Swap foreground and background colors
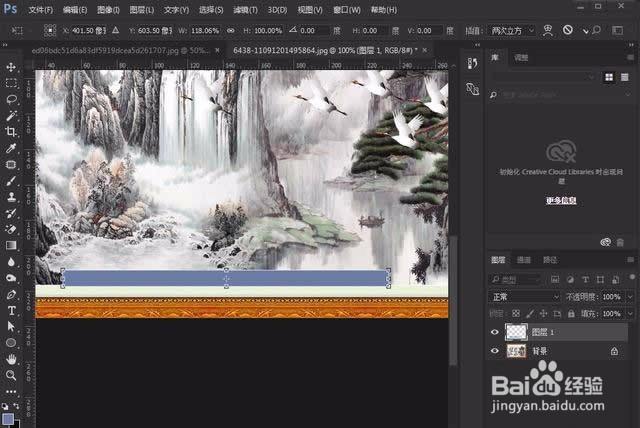The width and height of the screenshot is (640, 428). click(16, 406)
